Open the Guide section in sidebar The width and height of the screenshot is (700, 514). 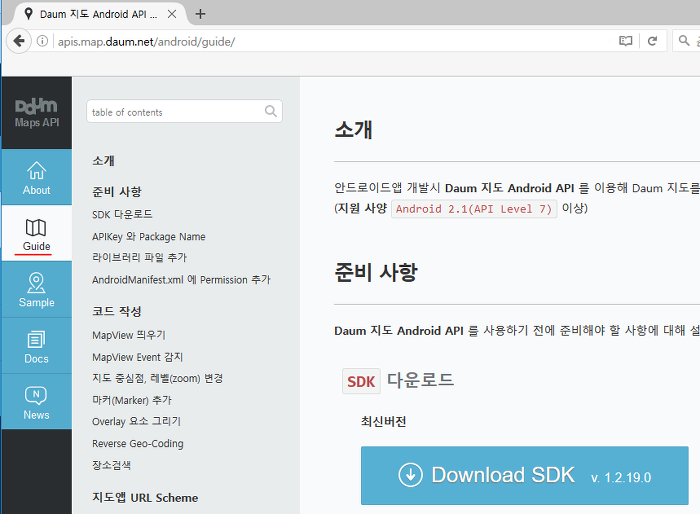point(37,234)
